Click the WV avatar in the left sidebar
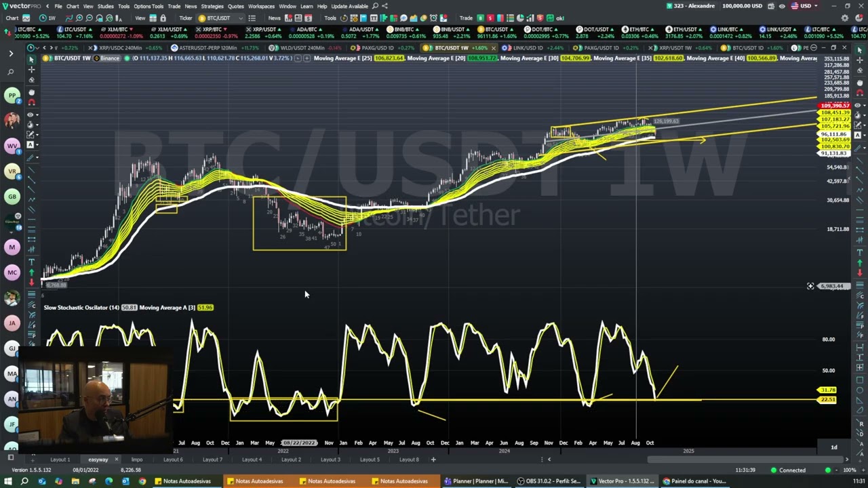The image size is (868, 488). [12, 146]
